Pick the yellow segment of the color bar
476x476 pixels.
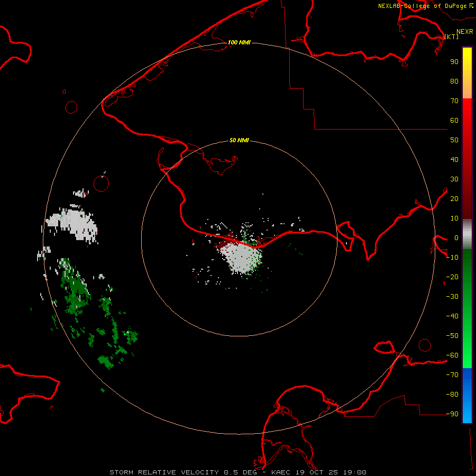[467, 73]
